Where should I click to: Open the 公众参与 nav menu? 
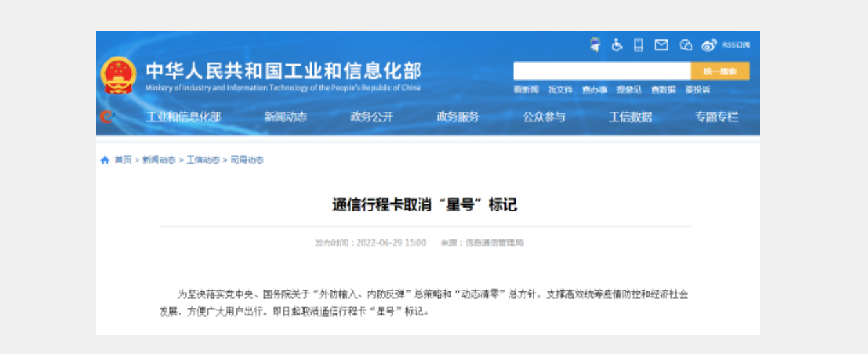[x=544, y=117]
